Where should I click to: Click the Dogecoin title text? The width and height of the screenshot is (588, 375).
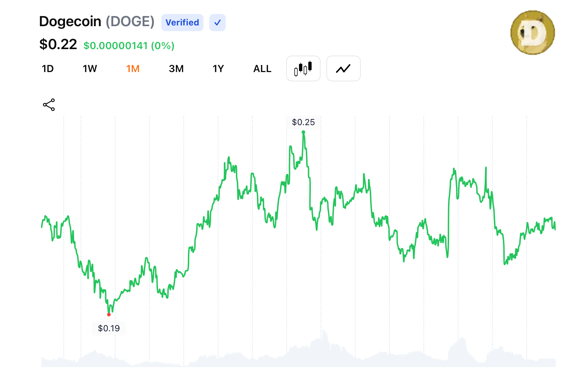[70, 22]
